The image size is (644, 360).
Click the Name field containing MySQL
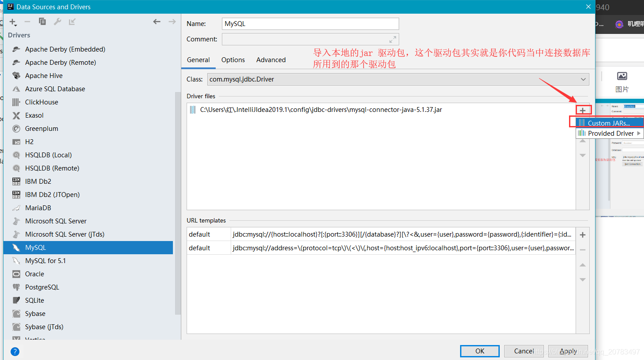click(x=311, y=24)
